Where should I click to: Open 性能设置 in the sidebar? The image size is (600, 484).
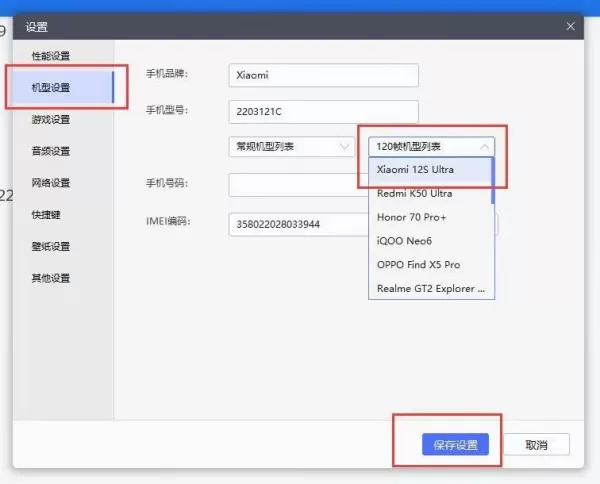click(x=51, y=56)
